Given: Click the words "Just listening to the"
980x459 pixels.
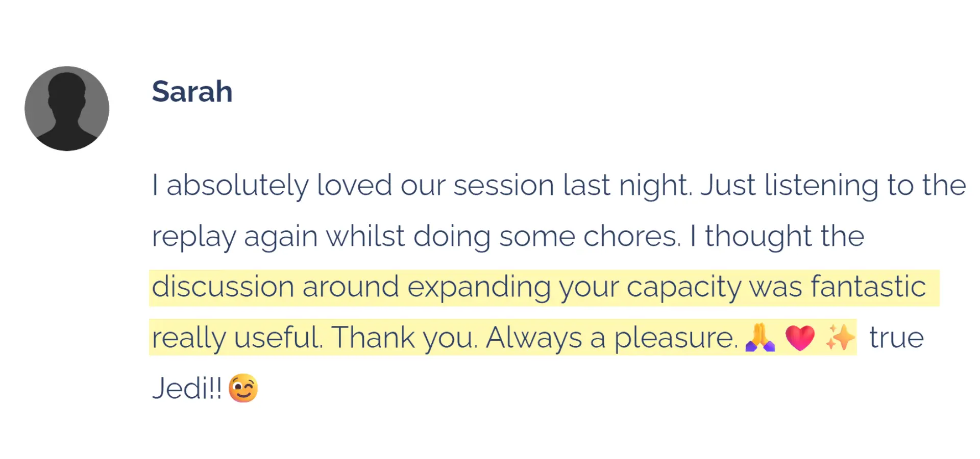Looking at the screenshot, I should (x=833, y=185).
